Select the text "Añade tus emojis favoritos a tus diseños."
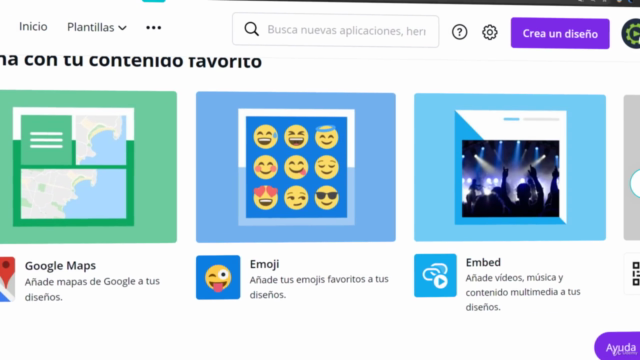640x360 pixels. click(x=319, y=287)
